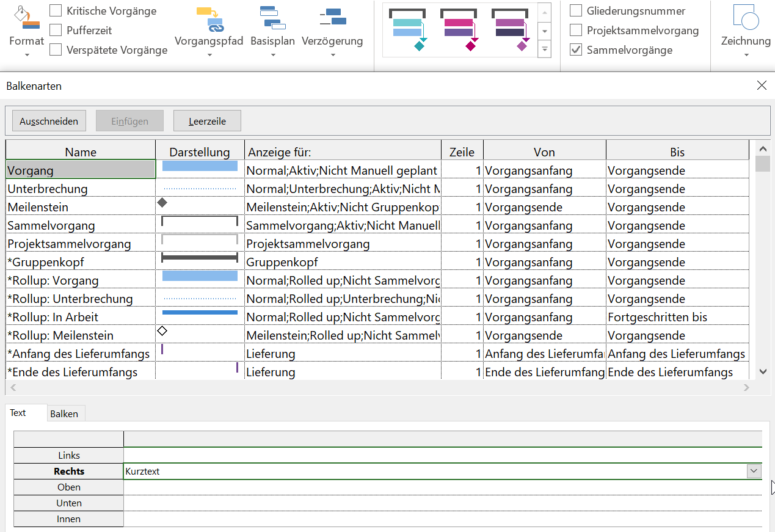Toggle the Pufferzeit checkbox

pyautogui.click(x=56, y=31)
